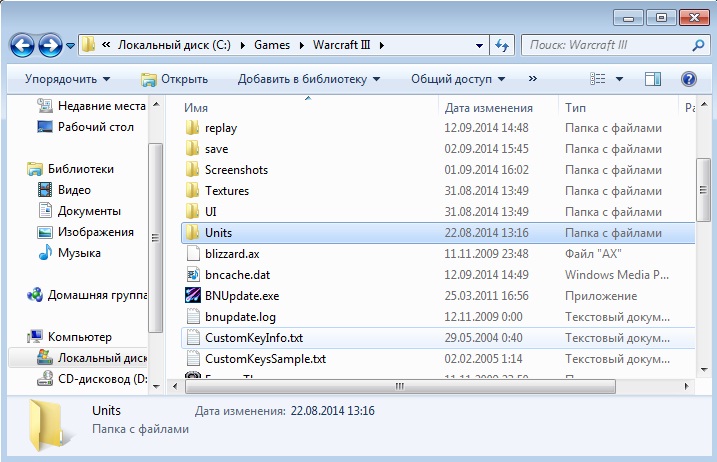Open Общий доступ menu
717x462 pixels.
click(x=458, y=79)
